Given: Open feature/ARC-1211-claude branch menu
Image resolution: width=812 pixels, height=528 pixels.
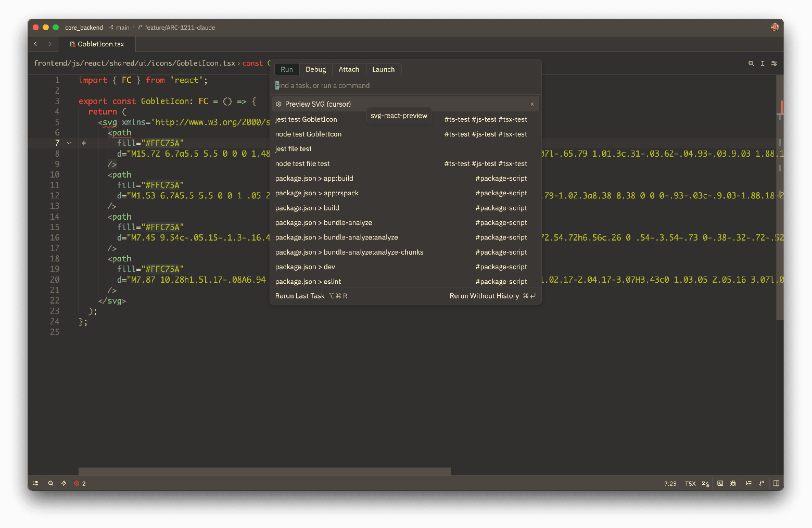Looking at the screenshot, I should coord(176,28).
